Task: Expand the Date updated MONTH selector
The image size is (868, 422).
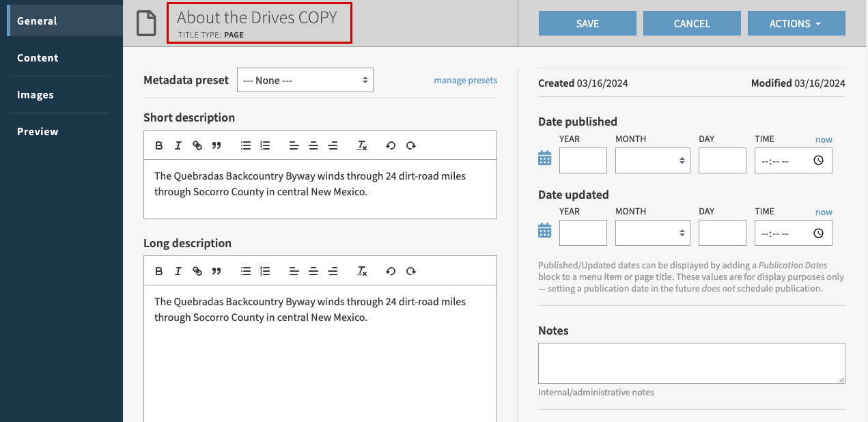Action: [x=652, y=232]
